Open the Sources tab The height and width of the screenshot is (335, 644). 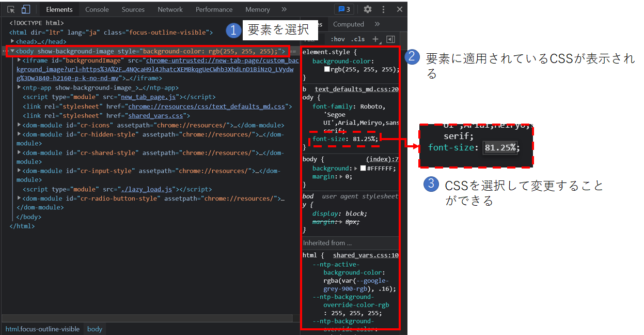pos(133,9)
